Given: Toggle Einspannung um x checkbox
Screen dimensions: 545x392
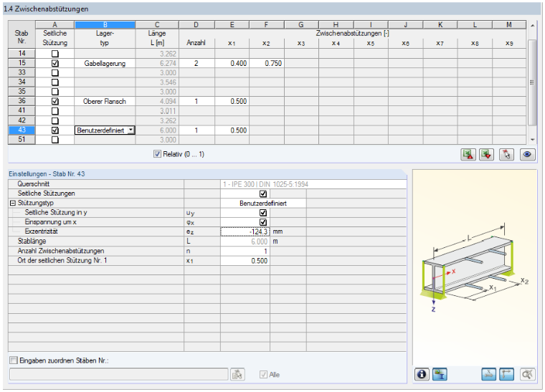Looking at the screenshot, I should click(x=263, y=222).
